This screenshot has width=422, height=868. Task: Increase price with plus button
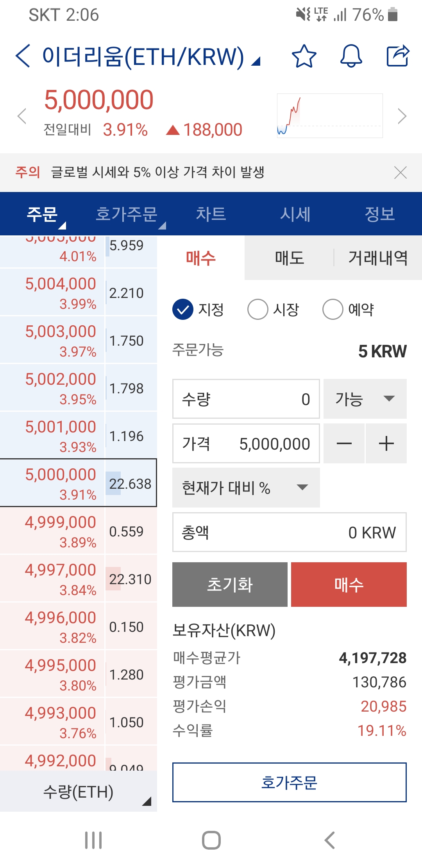click(386, 444)
